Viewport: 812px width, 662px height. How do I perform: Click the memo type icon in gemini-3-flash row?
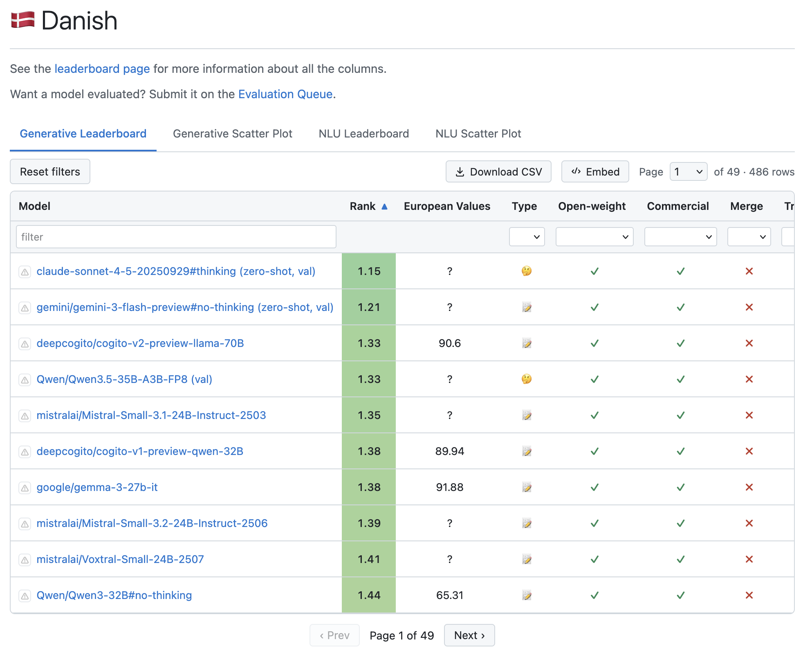pyautogui.click(x=527, y=307)
